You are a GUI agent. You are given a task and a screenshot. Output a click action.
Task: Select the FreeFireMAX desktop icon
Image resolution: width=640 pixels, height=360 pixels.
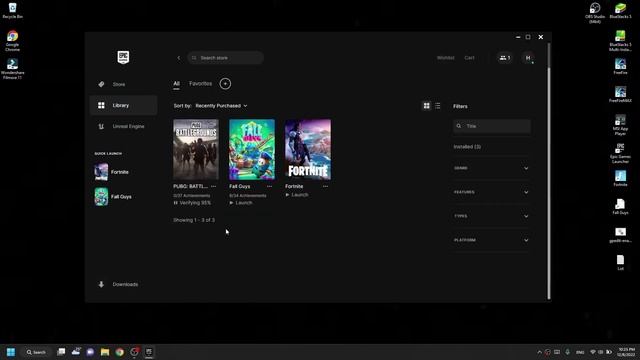620,95
